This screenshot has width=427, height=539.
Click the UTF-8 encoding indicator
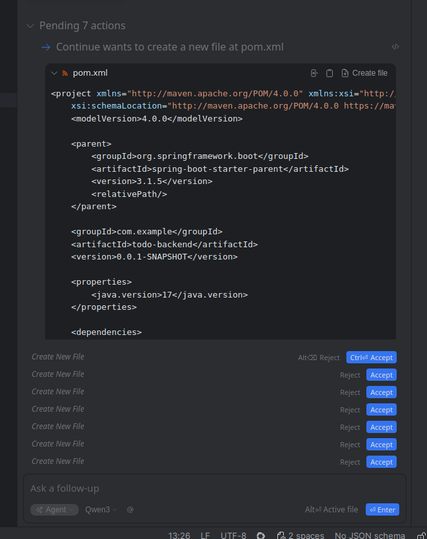click(233, 536)
